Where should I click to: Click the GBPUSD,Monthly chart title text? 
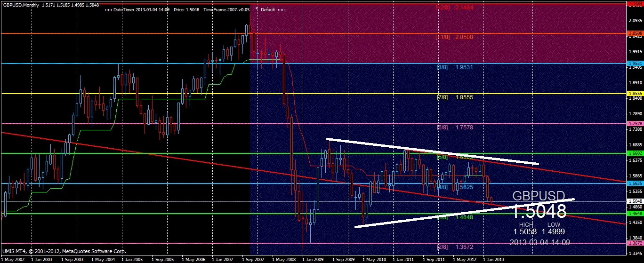click(x=22, y=4)
